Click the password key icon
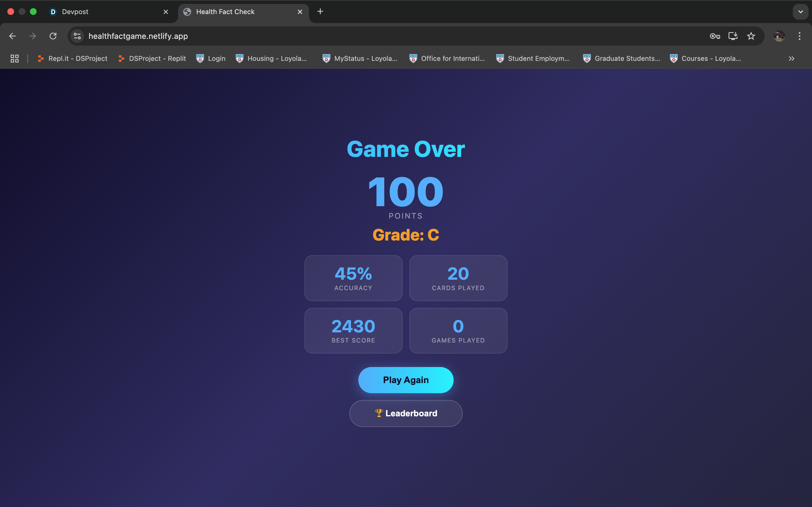This screenshot has width=812, height=507. [714, 36]
